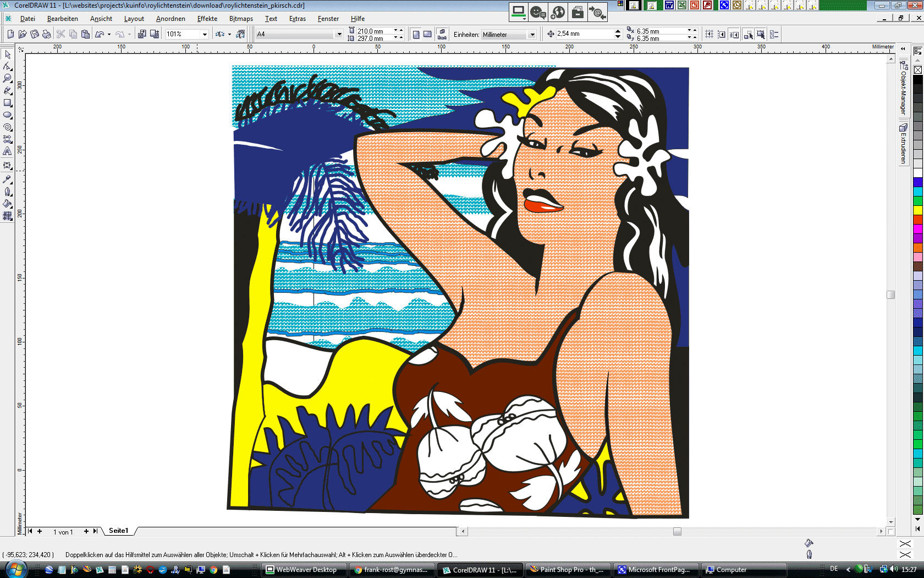Image resolution: width=924 pixels, height=578 pixels.
Task: Select the Freehand drawing tool
Action: click(8, 90)
